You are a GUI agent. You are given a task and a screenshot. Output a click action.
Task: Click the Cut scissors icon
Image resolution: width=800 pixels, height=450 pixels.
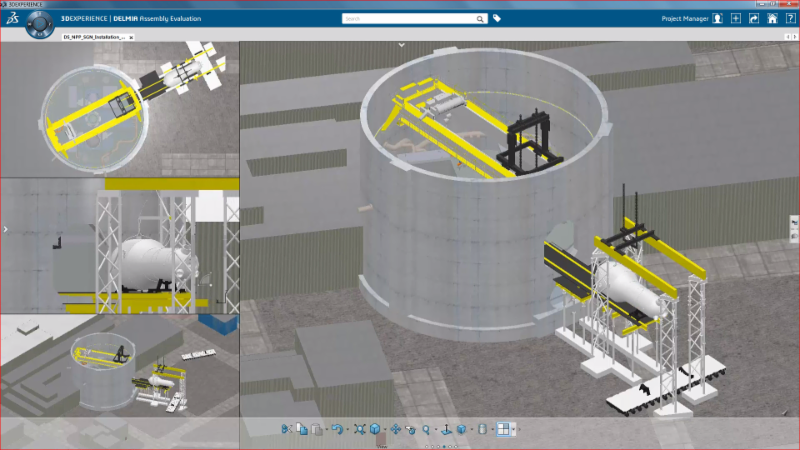286,429
